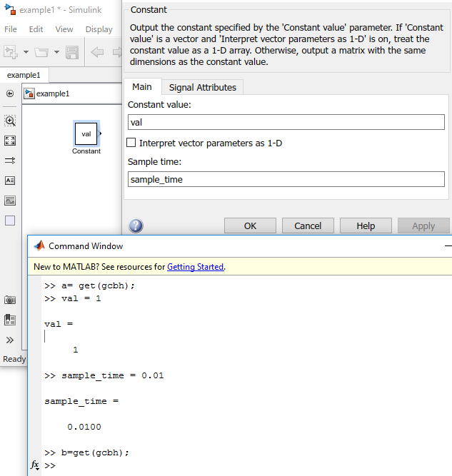Click the Save disk icon
This screenshot has height=476, width=452.
pos(72,52)
